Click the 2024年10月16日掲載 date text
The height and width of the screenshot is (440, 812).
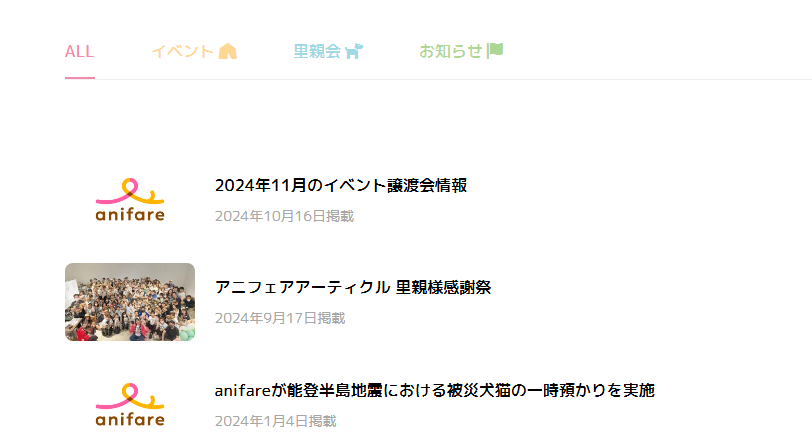coord(284,216)
